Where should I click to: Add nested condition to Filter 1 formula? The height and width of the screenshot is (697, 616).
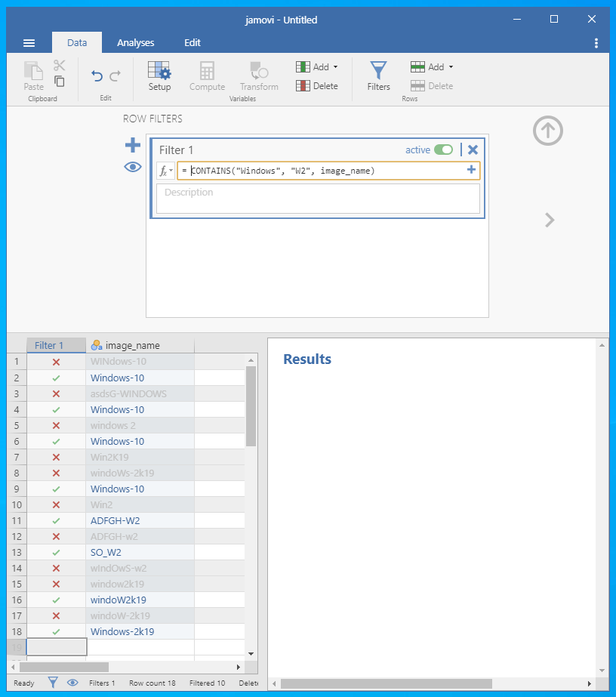point(471,169)
